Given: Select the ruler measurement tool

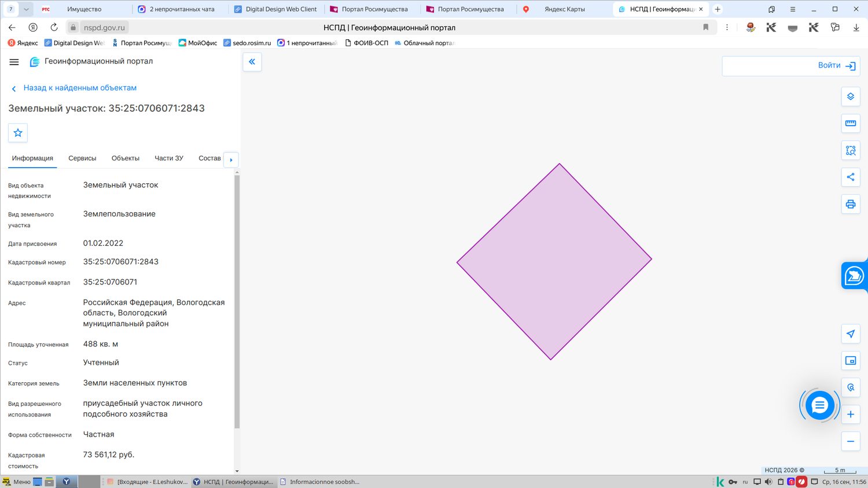Looking at the screenshot, I should [x=850, y=123].
